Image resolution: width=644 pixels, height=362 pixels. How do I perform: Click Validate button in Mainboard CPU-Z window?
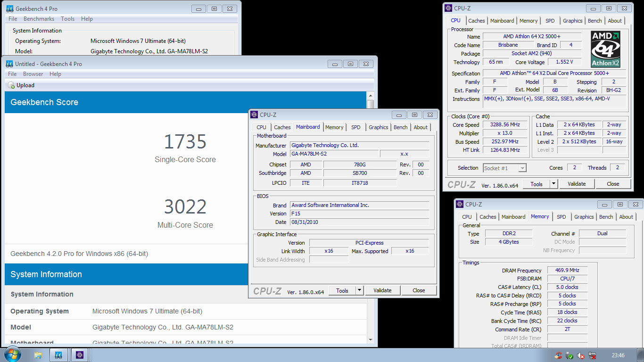tap(382, 290)
